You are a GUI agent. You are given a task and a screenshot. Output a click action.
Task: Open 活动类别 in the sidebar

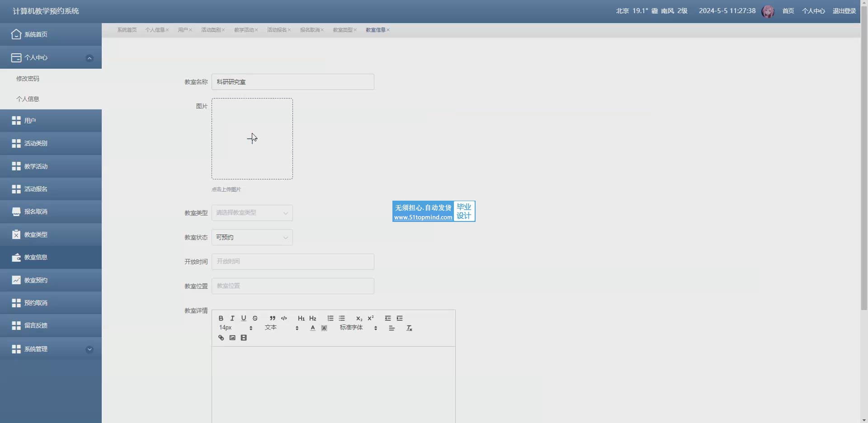pos(51,143)
